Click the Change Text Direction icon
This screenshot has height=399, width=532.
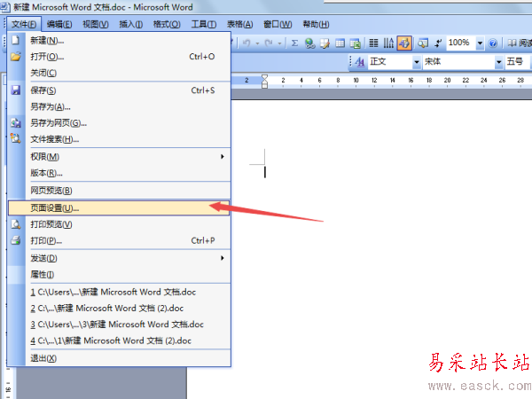click(x=388, y=43)
